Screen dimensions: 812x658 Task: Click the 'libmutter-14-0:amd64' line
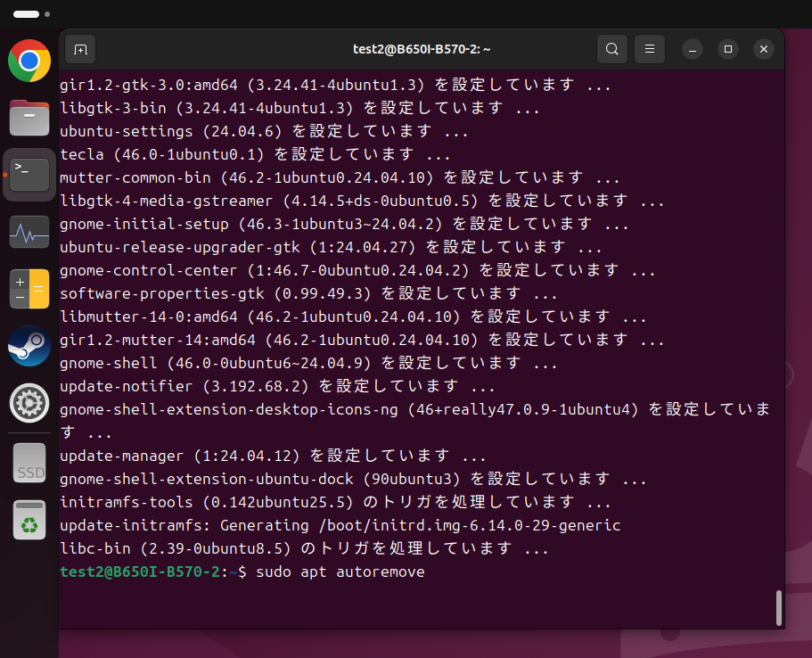pyautogui.click(x=353, y=317)
